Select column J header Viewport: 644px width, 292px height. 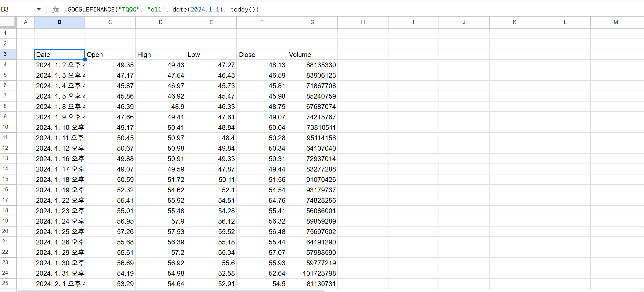464,22
